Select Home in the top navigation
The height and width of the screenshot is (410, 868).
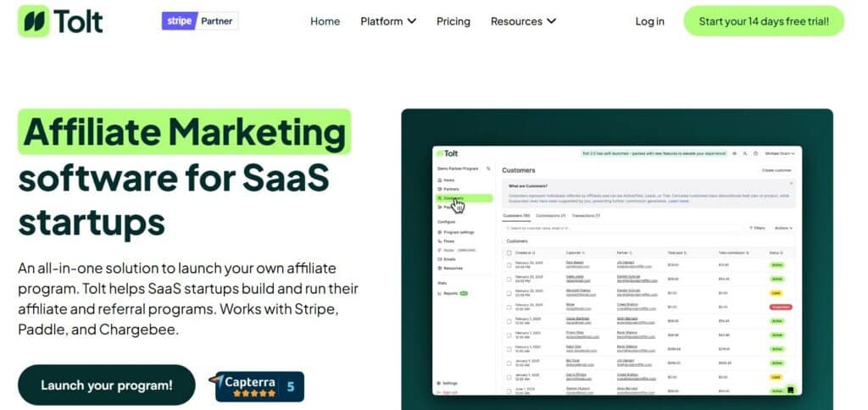pos(325,21)
